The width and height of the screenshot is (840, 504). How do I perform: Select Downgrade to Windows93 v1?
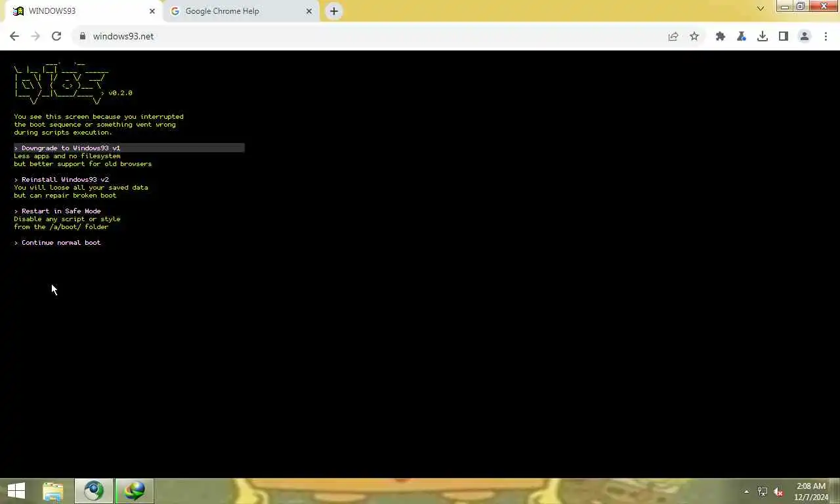click(129, 148)
